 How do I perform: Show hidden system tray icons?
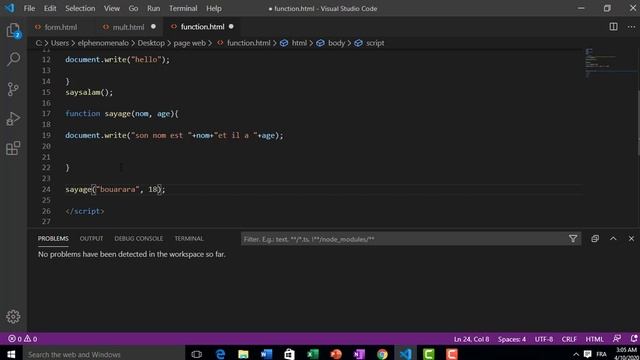576,354
